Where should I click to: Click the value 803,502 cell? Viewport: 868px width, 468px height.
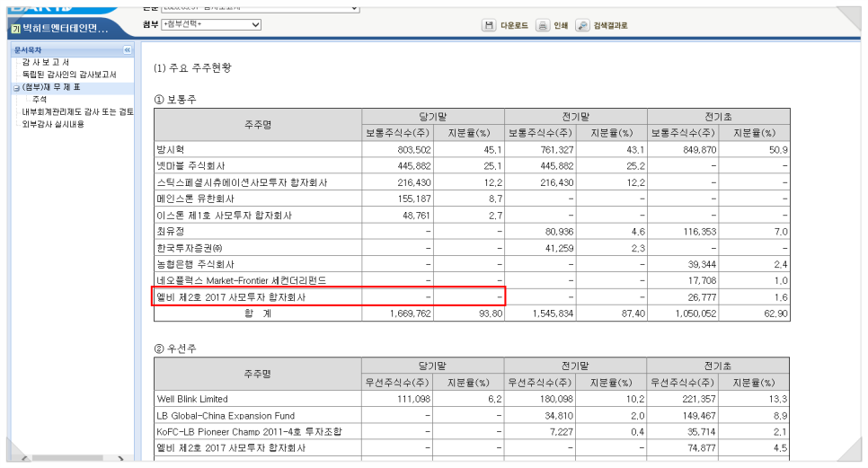(397, 149)
